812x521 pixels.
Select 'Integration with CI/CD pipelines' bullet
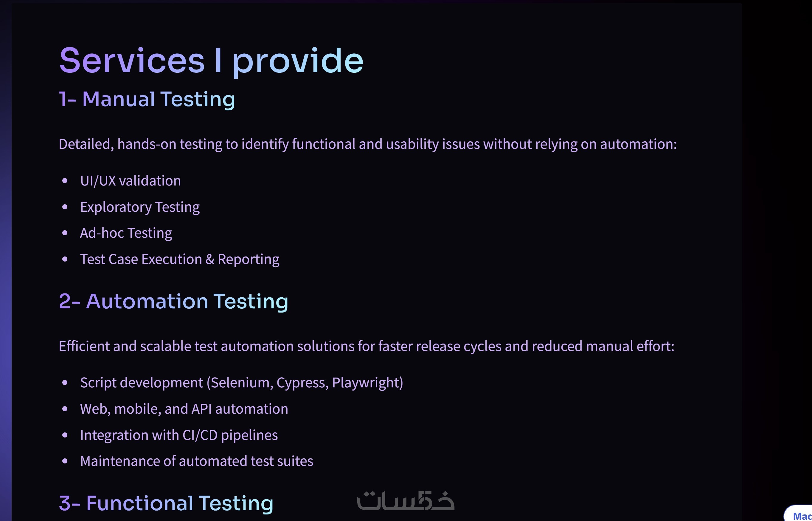tap(179, 435)
